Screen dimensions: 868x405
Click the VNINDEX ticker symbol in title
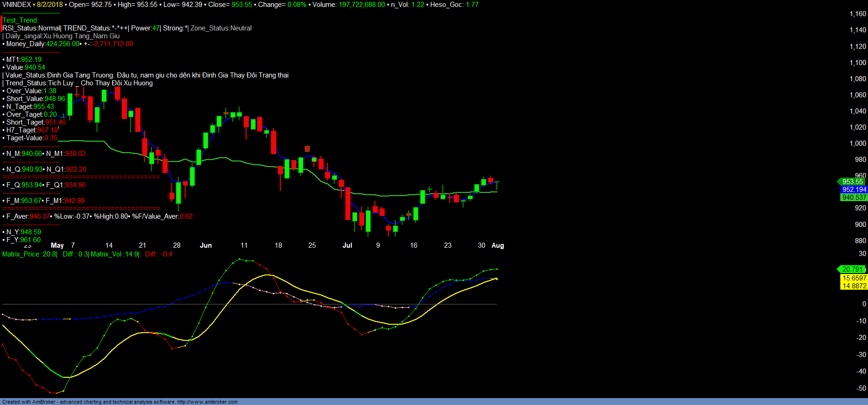pyautogui.click(x=16, y=5)
